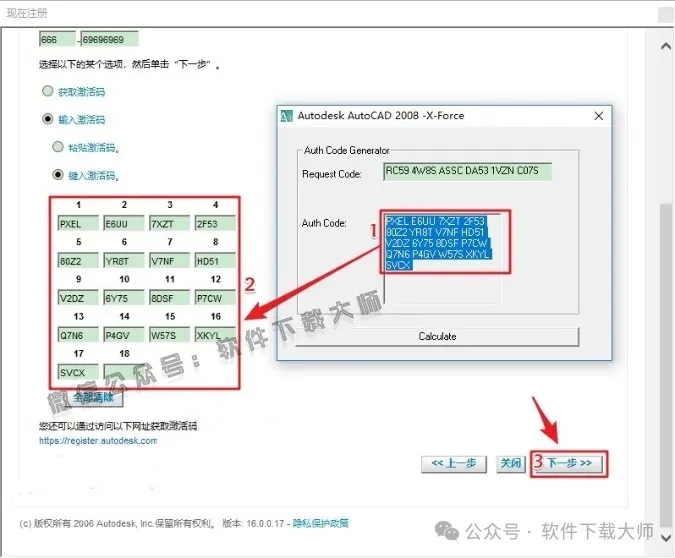Screen dimensions: 675x558
Task: Click activation field 11 containing 8DSF
Action: [170, 298]
